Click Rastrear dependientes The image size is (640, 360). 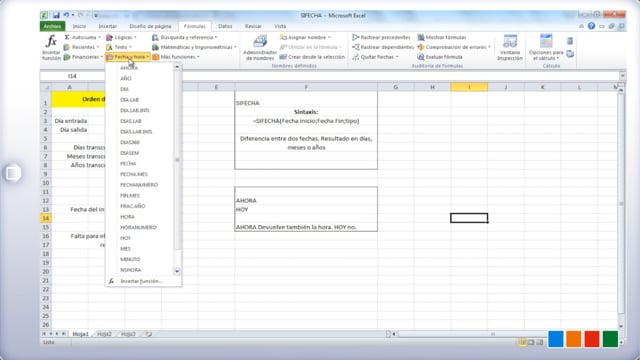pyautogui.click(x=383, y=47)
